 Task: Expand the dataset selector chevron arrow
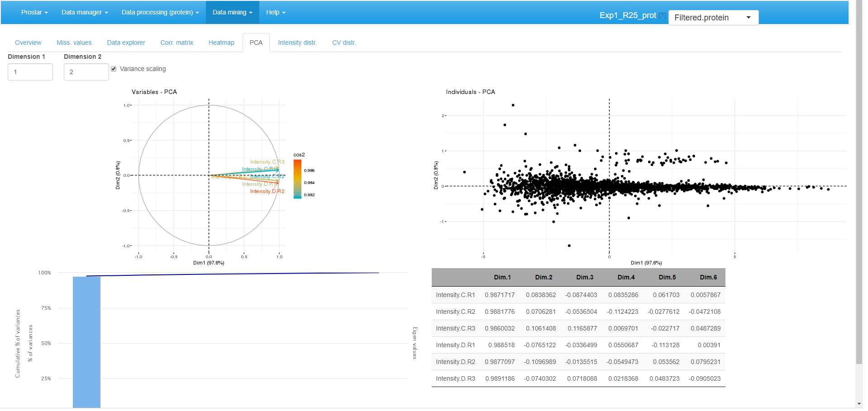pos(750,17)
